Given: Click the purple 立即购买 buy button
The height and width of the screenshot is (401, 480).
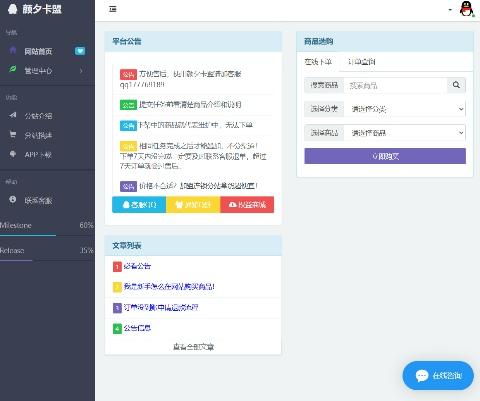Looking at the screenshot, I should point(385,156).
